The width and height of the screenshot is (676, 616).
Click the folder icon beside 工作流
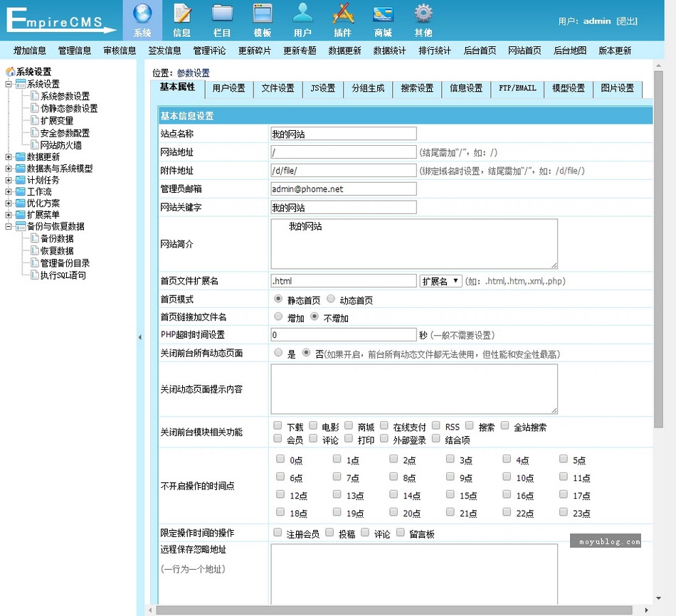click(x=20, y=191)
